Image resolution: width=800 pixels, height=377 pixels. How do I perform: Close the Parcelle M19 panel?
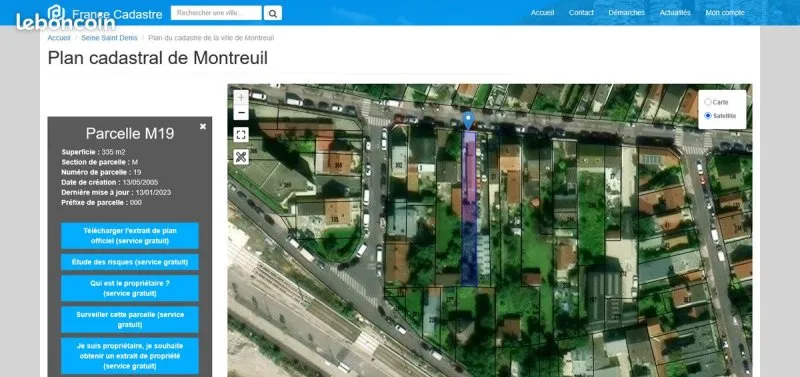[x=203, y=127]
